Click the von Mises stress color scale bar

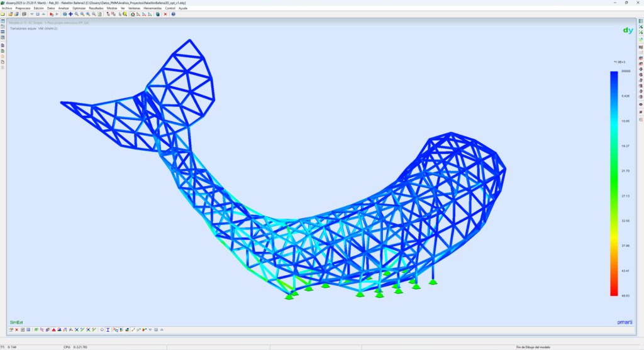click(613, 182)
